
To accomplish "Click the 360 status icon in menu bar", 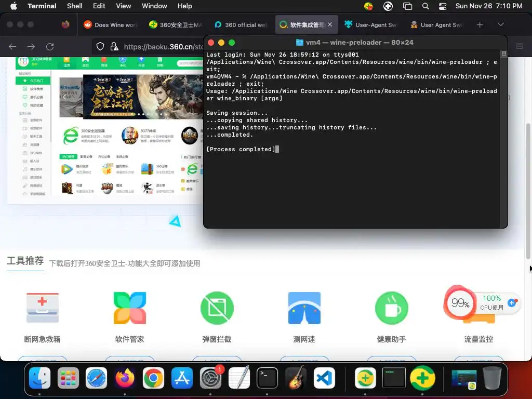I will click(x=368, y=6).
